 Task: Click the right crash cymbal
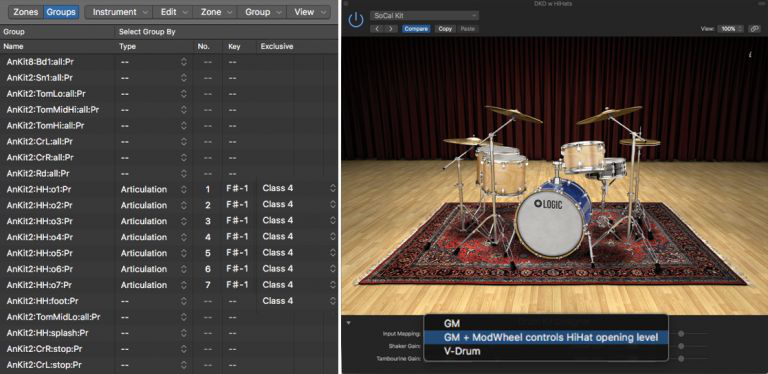tap(609, 115)
